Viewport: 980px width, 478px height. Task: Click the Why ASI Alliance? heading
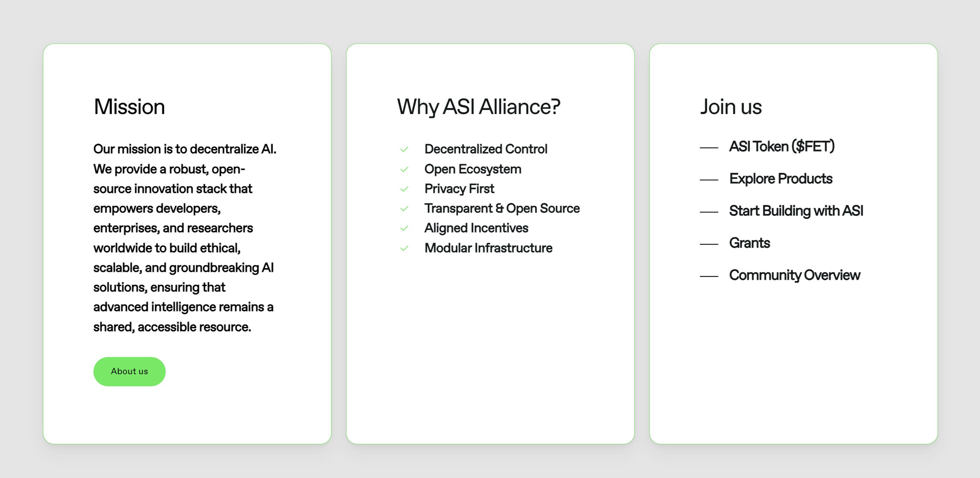click(x=477, y=107)
